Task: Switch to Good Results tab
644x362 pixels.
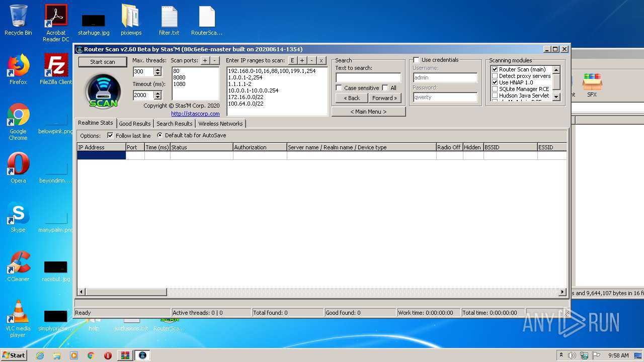Action: 135,124
